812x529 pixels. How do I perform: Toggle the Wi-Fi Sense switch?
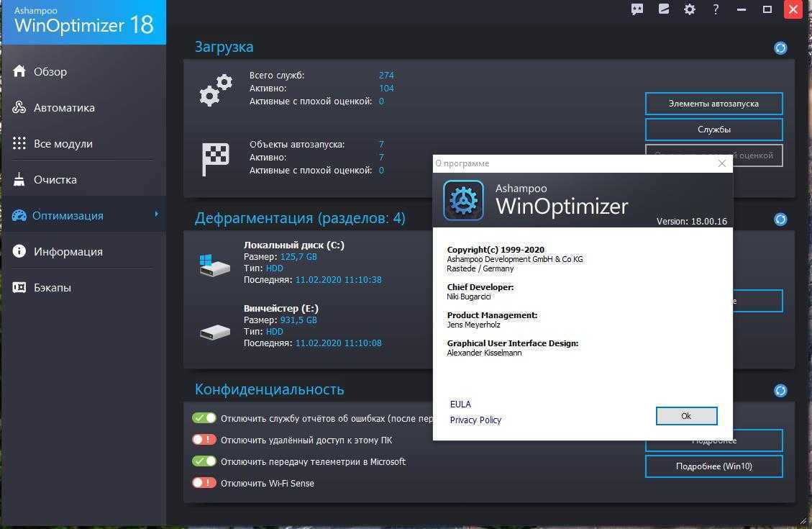pyautogui.click(x=204, y=483)
